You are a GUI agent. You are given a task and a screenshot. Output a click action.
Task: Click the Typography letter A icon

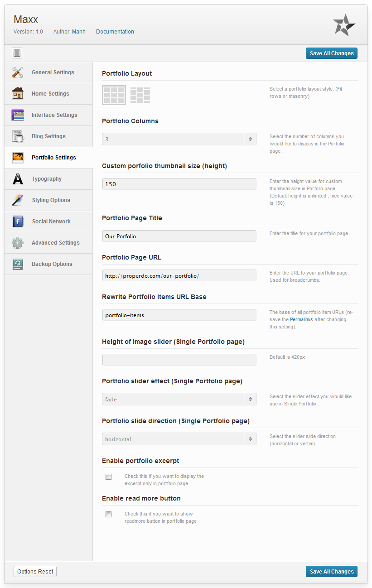tap(18, 179)
